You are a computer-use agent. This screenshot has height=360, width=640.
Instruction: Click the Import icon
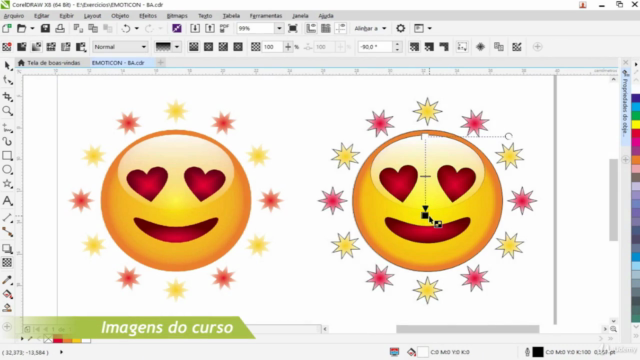point(195,28)
